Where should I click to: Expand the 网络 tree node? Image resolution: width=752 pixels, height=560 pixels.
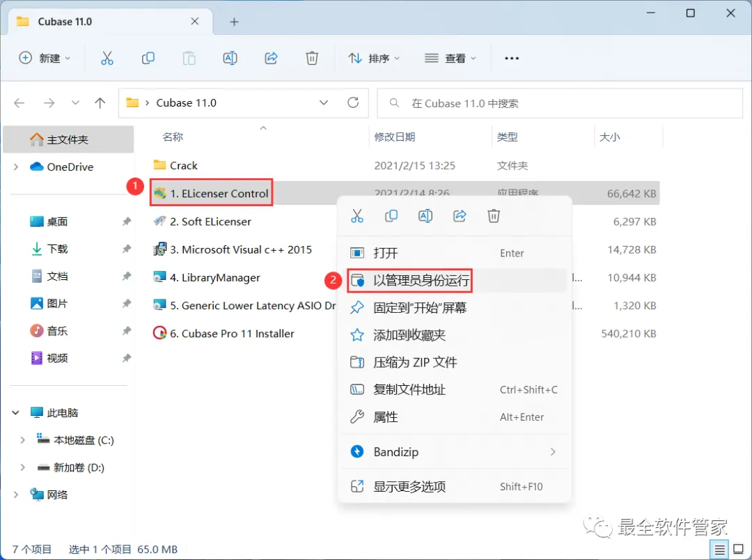16,495
